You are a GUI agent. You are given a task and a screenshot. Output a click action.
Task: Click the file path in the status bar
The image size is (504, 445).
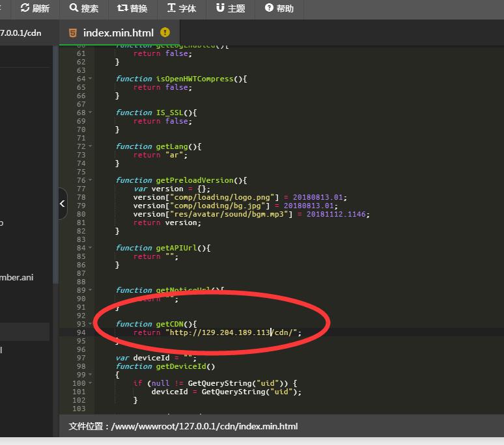click(x=204, y=426)
